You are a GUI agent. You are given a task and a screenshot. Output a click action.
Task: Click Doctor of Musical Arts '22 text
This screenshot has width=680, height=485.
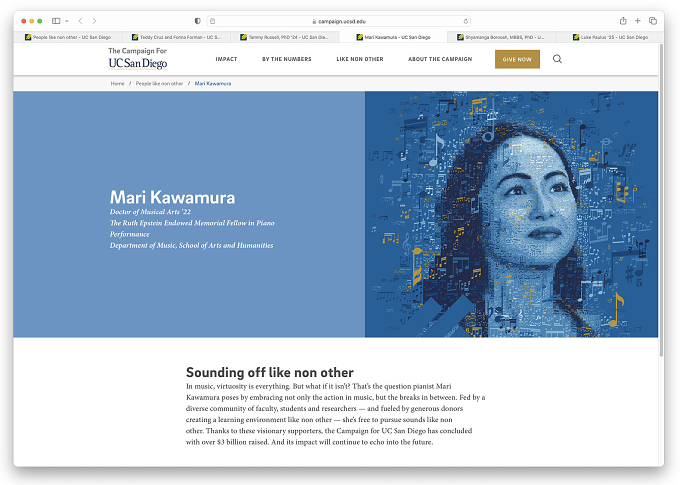coord(150,212)
